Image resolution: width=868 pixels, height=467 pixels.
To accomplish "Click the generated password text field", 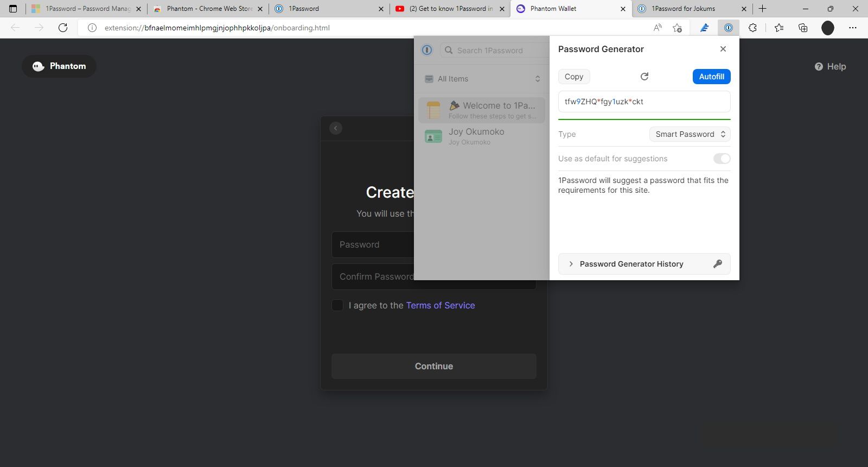I will pos(644,102).
